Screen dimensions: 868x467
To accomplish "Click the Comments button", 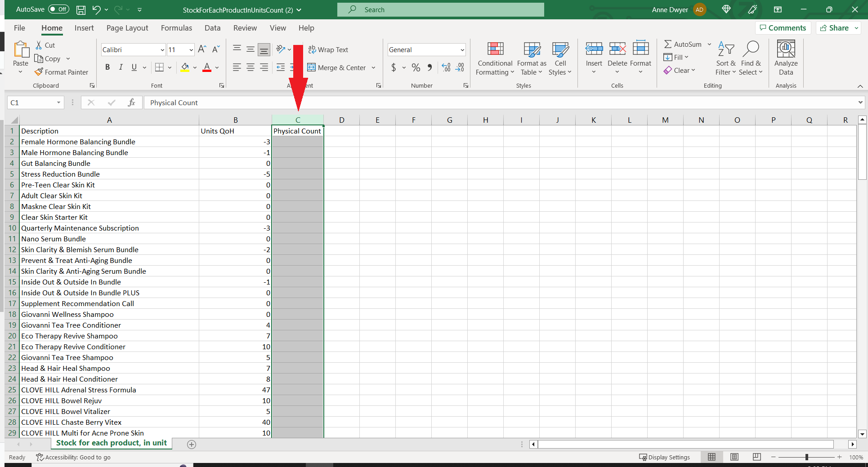I will pyautogui.click(x=783, y=28).
